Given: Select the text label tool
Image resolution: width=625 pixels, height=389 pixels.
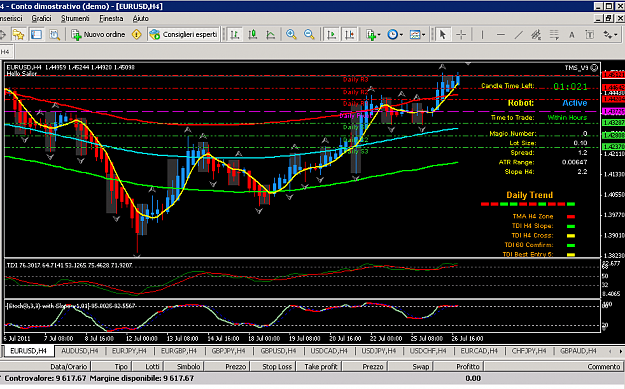Looking at the screenshot, I should (590, 35).
